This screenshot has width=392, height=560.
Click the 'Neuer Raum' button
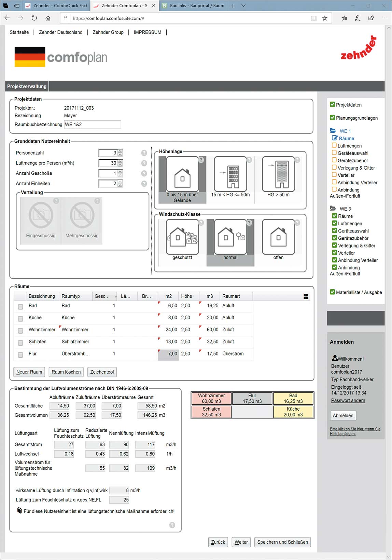29,372
